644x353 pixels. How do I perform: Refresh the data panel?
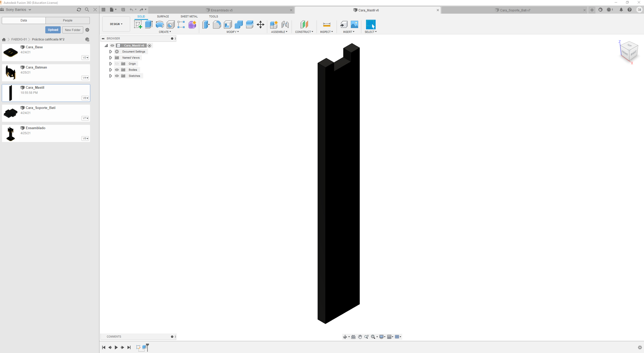tap(79, 10)
